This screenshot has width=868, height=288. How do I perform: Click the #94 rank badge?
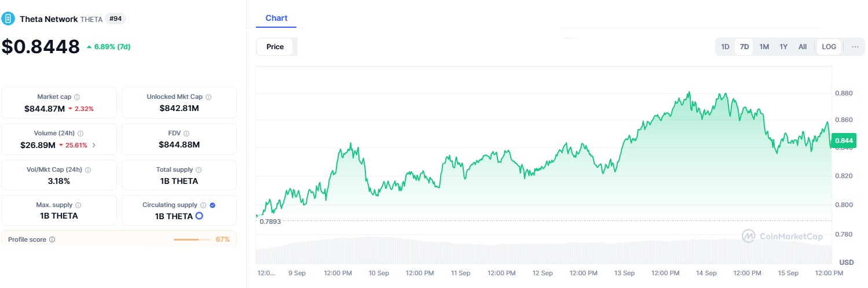115,19
